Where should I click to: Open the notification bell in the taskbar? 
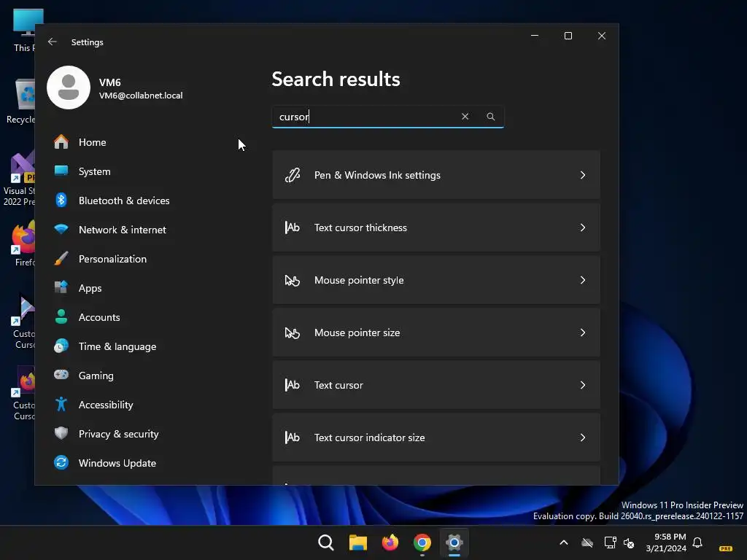click(x=697, y=542)
